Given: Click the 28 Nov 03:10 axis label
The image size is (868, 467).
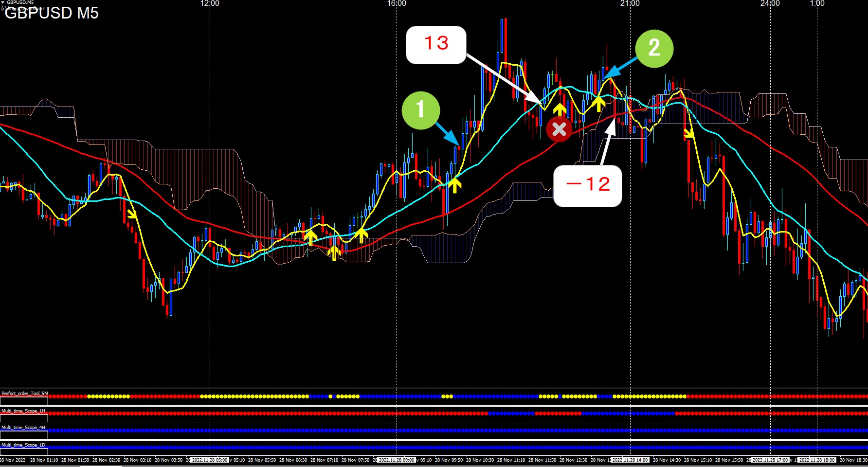Looking at the screenshot, I should (x=137, y=460).
